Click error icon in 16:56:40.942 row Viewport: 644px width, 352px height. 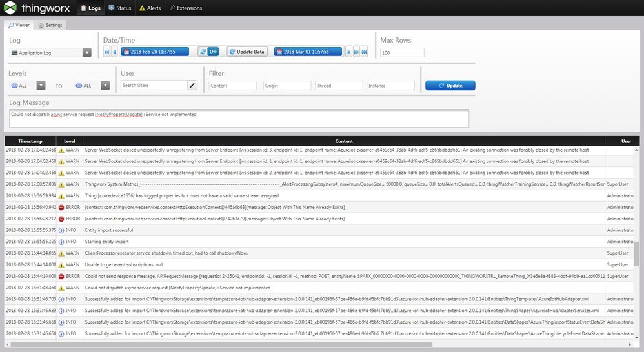[x=61, y=208]
